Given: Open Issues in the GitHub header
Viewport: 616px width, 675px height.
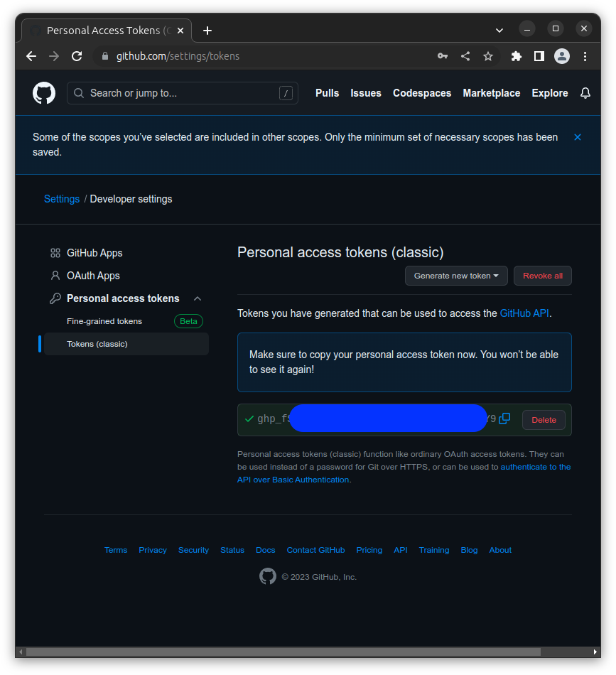Looking at the screenshot, I should coord(366,93).
